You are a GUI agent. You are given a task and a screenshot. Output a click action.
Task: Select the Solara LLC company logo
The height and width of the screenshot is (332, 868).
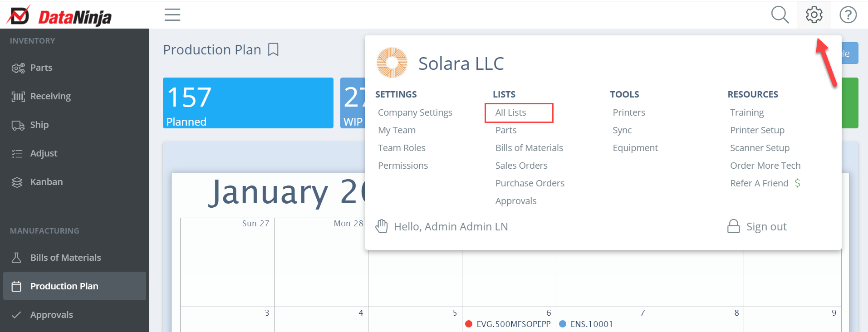tap(392, 63)
